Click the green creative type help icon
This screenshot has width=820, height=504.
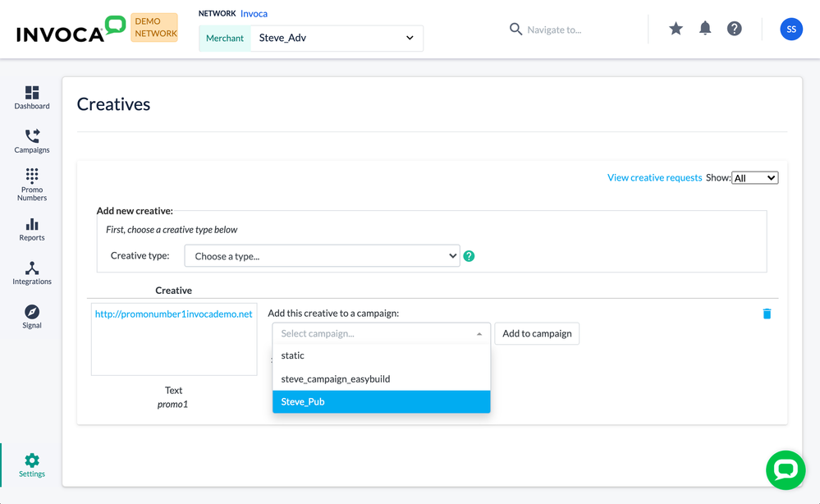(469, 256)
